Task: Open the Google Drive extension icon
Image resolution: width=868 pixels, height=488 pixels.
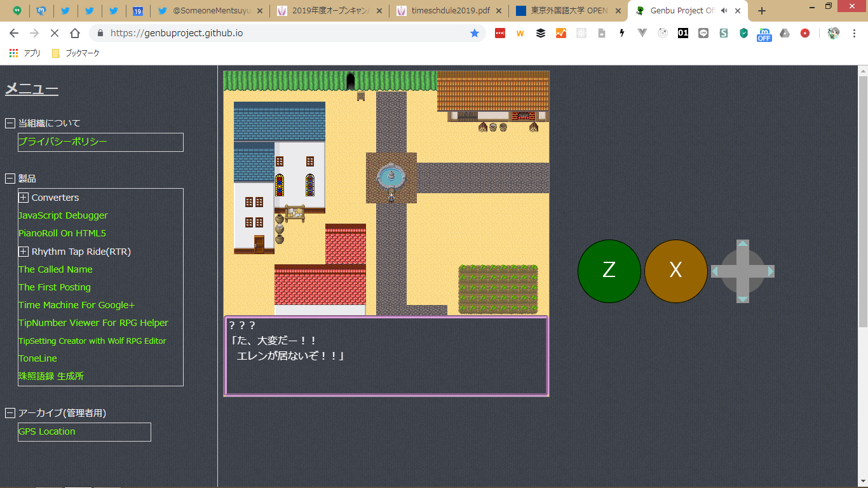Action: [785, 33]
